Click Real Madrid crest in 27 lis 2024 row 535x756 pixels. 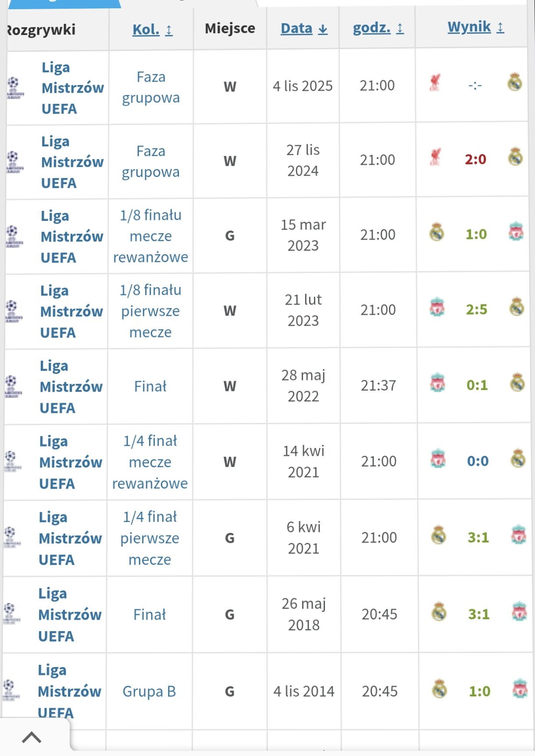pyautogui.click(x=515, y=156)
